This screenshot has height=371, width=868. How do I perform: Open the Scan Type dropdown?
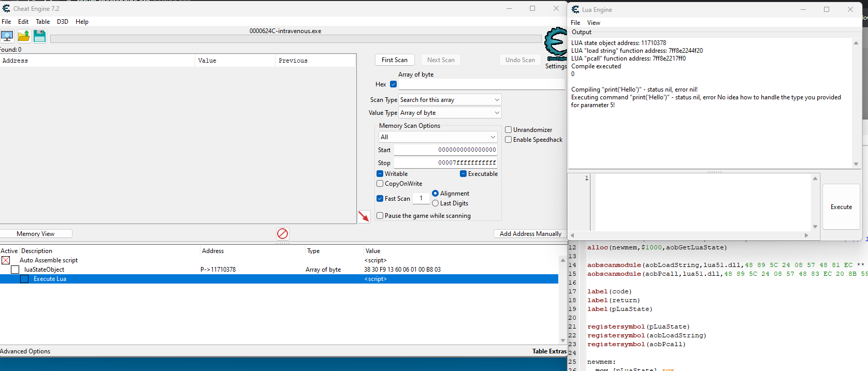[x=450, y=100]
